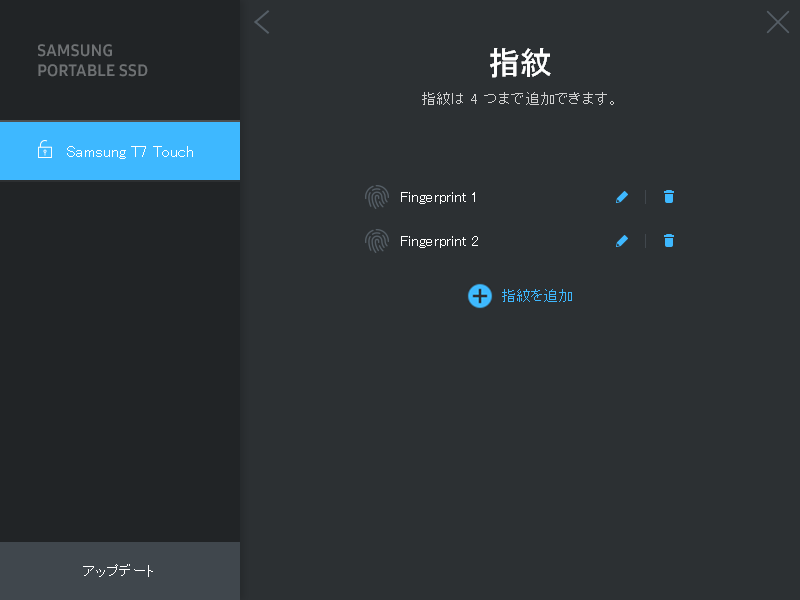The width and height of the screenshot is (800, 600).
Task: Open firmware update from the sidebar footer
Action: click(119, 571)
